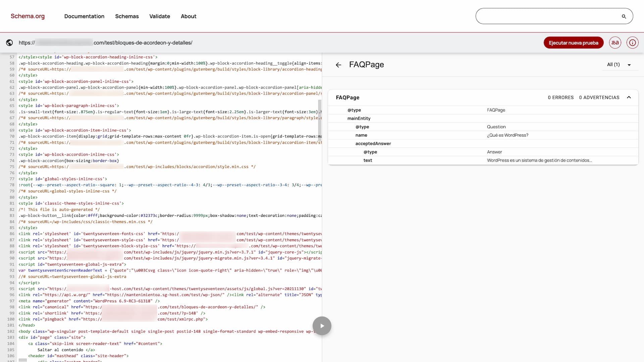
Task: Click the info circle icon
Action: pos(632,43)
